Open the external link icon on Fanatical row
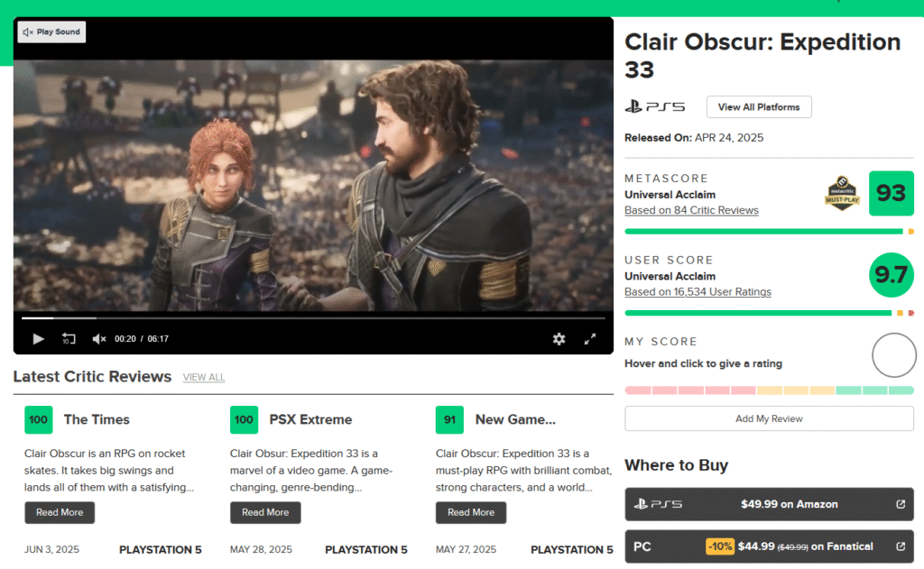The width and height of the screenshot is (924, 569). (x=901, y=546)
